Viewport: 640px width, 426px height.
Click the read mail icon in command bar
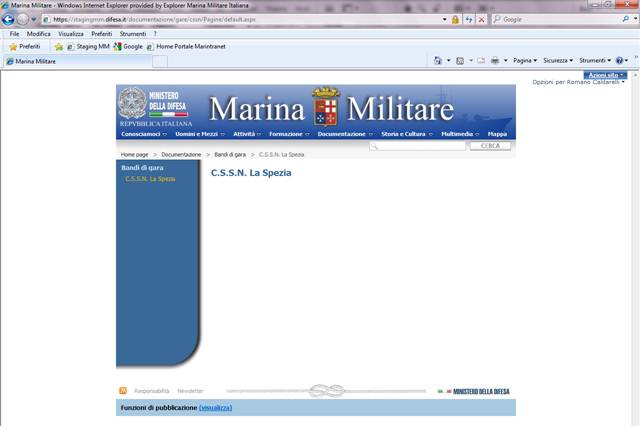[x=481, y=60]
